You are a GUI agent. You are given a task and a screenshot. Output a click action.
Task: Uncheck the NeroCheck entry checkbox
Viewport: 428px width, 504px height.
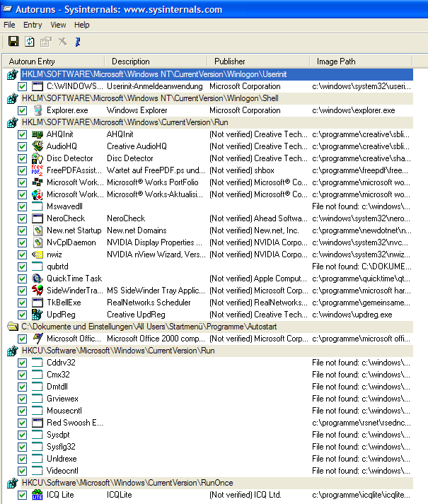(x=22, y=218)
